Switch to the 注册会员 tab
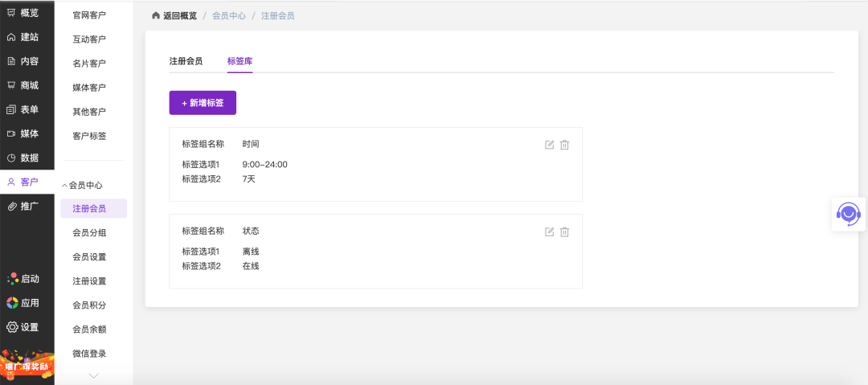 [186, 61]
